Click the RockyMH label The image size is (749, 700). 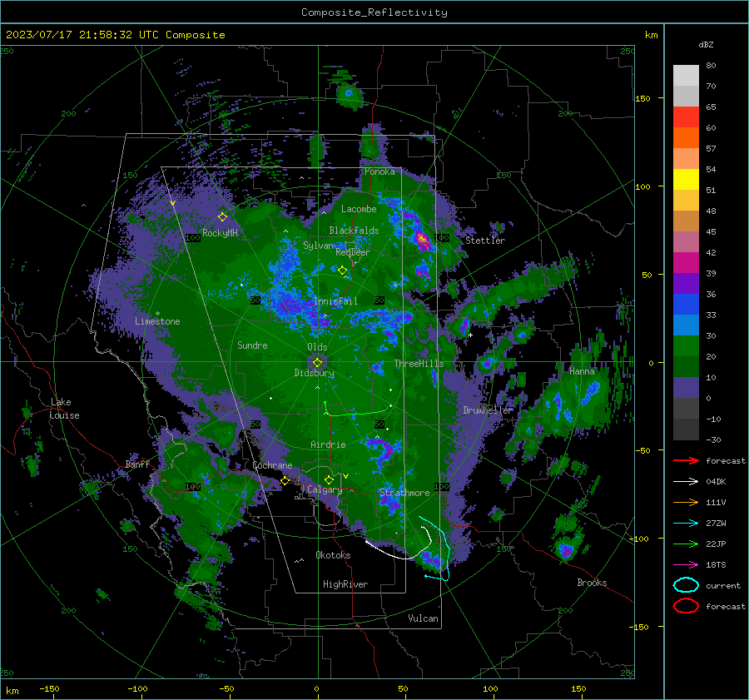[x=220, y=233]
